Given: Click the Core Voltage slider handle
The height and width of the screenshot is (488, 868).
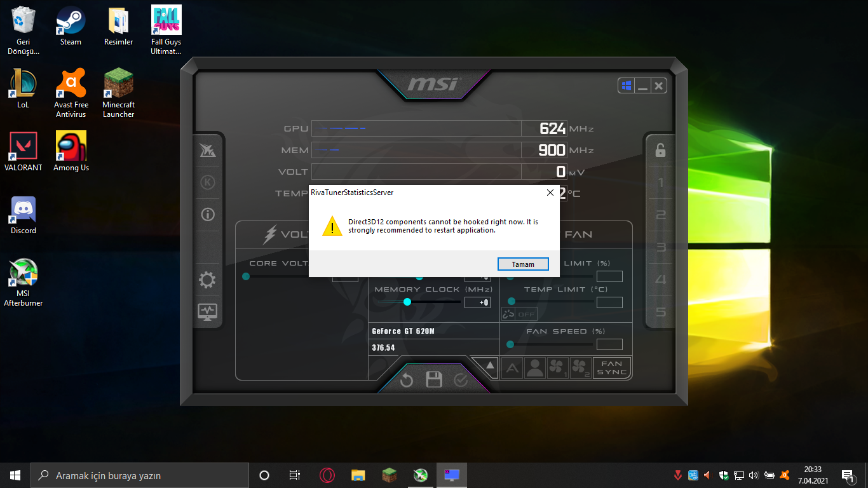Looking at the screenshot, I should pos(246,276).
